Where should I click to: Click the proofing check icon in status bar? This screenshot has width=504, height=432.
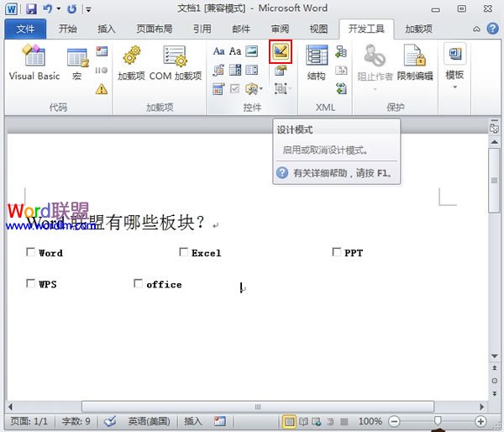click(110, 421)
